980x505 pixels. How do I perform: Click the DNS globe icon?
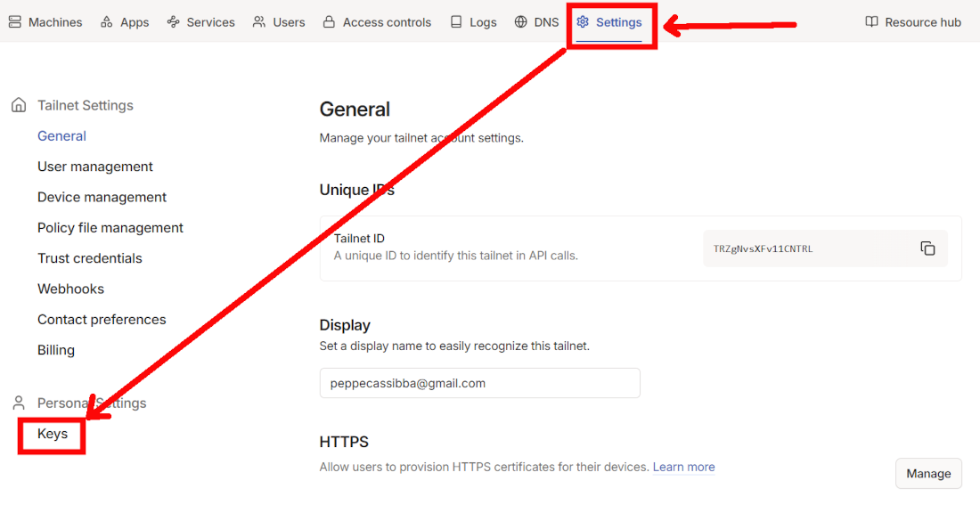click(x=521, y=22)
